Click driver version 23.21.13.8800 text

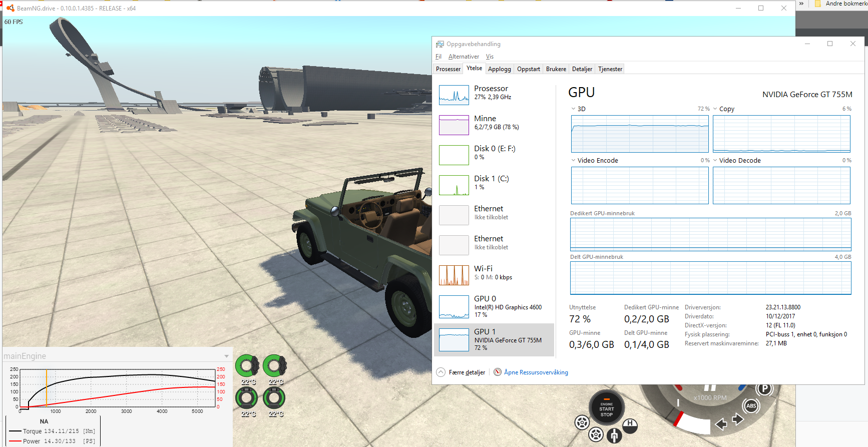tap(783, 307)
